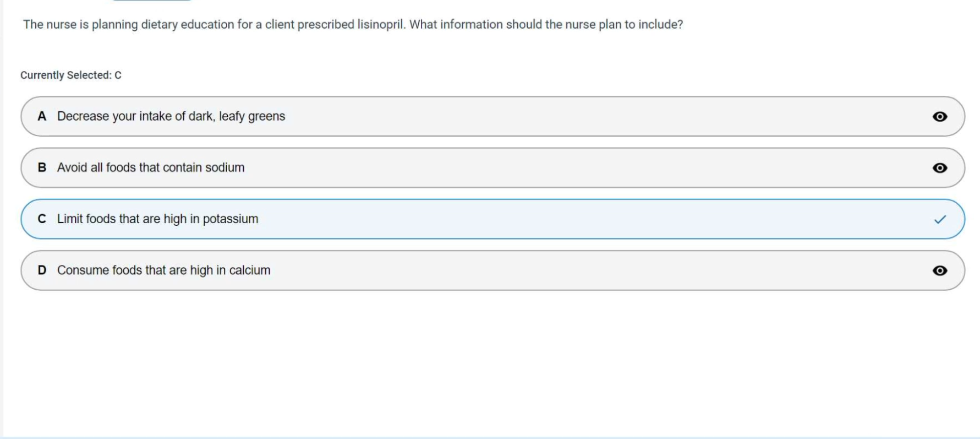980x439 pixels.
Task: Click the bold letter A option label
Action: (42, 116)
